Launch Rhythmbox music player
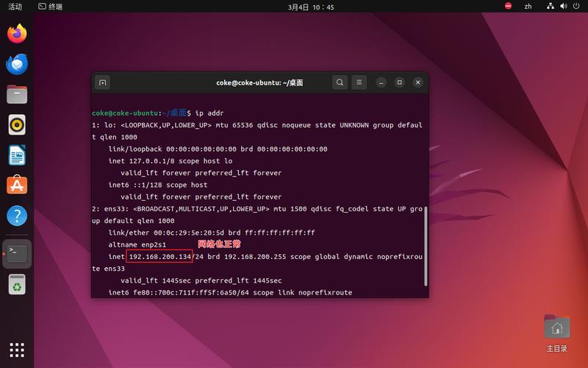 pyautogui.click(x=17, y=124)
